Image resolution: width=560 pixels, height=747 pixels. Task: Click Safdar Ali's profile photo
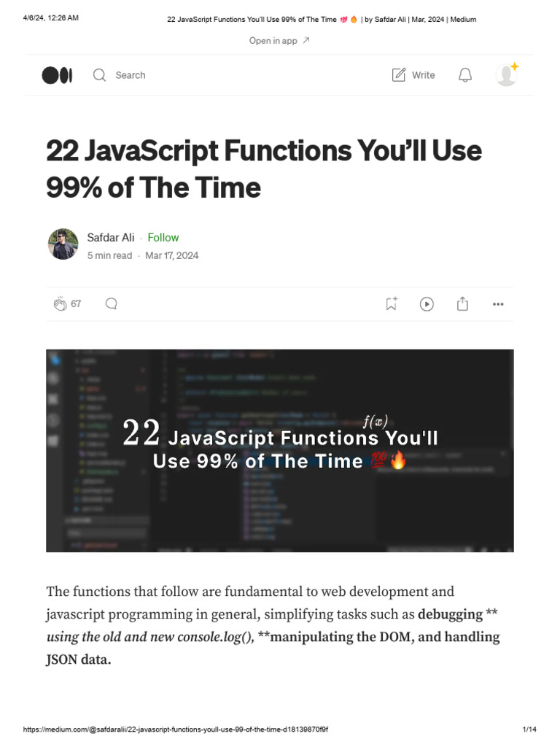coord(63,244)
